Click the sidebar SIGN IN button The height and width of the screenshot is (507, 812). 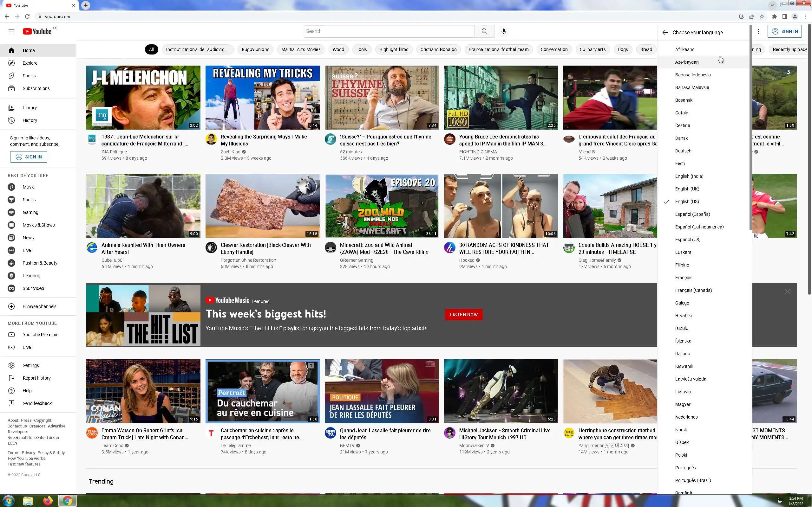click(x=29, y=157)
